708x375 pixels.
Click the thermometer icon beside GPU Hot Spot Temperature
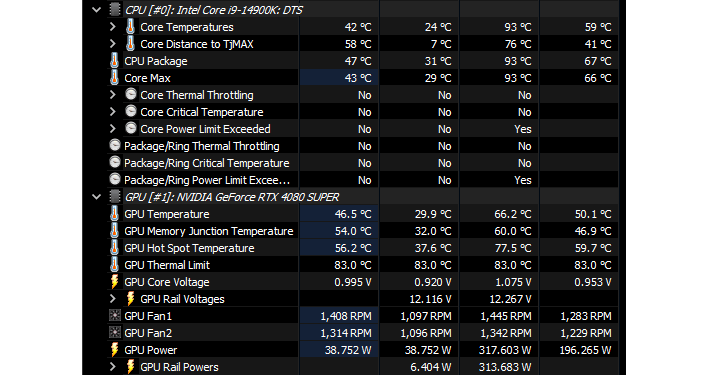click(x=114, y=248)
